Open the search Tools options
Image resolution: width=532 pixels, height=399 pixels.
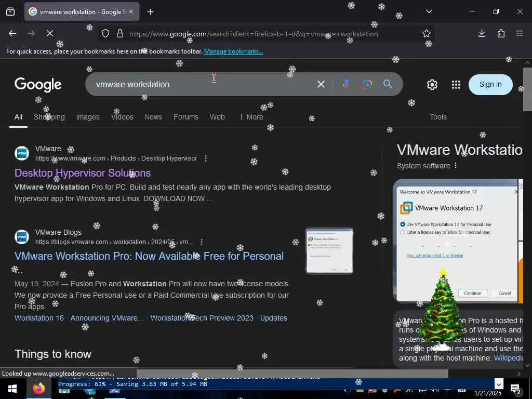click(438, 117)
